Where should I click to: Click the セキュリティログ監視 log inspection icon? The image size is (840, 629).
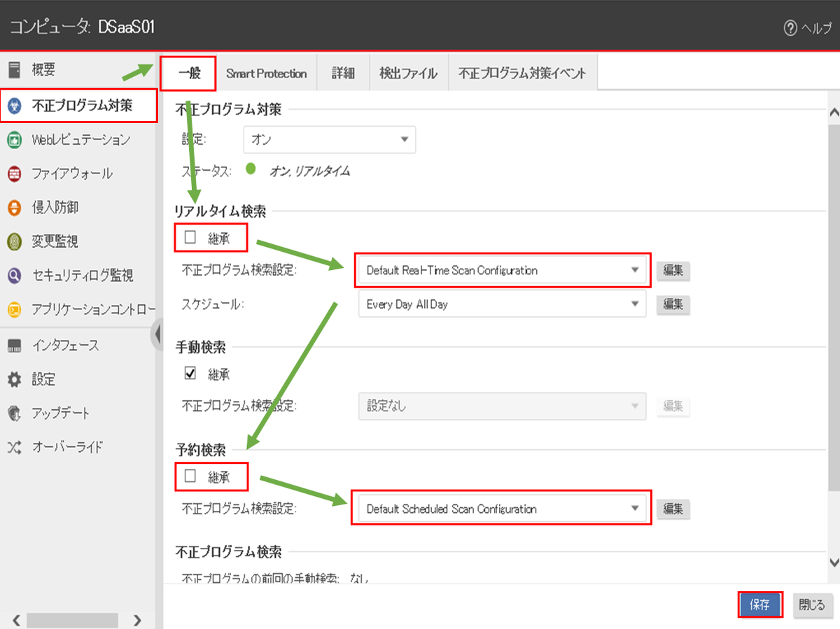tap(14, 276)
